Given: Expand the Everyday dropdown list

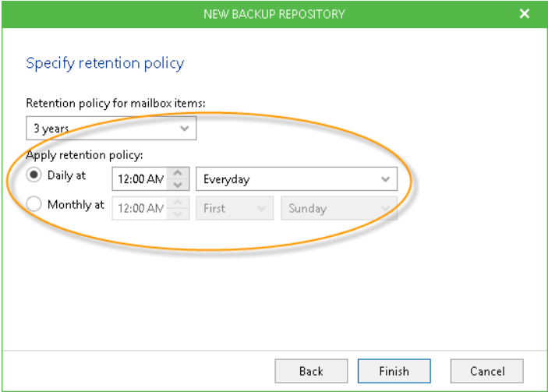Looking at the screenshot, I should (x=296, y=179).
